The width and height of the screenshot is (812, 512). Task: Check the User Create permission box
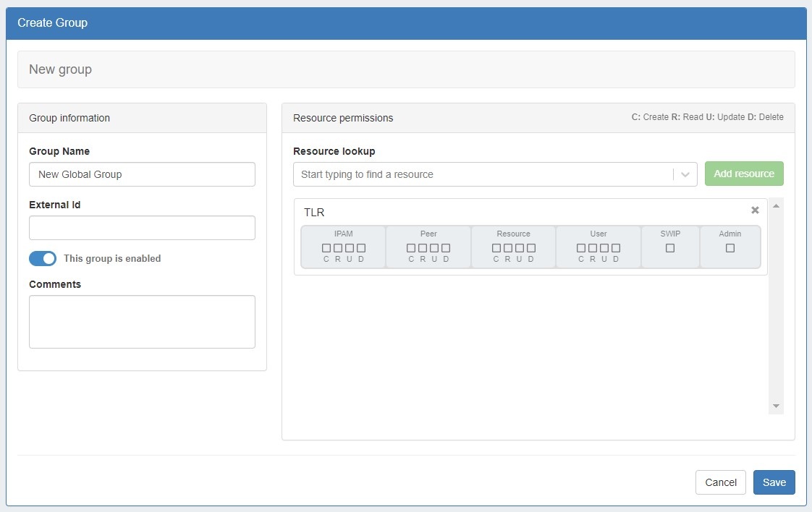pos(581,248)
